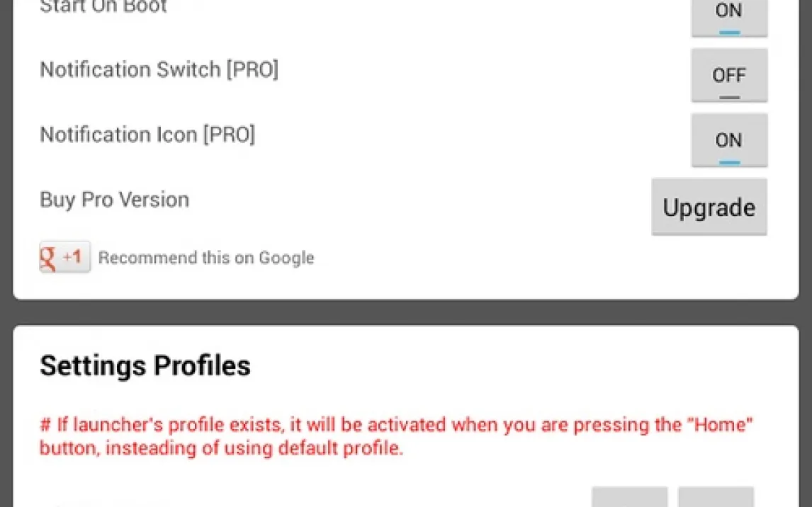Click the blue indicator bar on Notification Icon

[729, 163]
